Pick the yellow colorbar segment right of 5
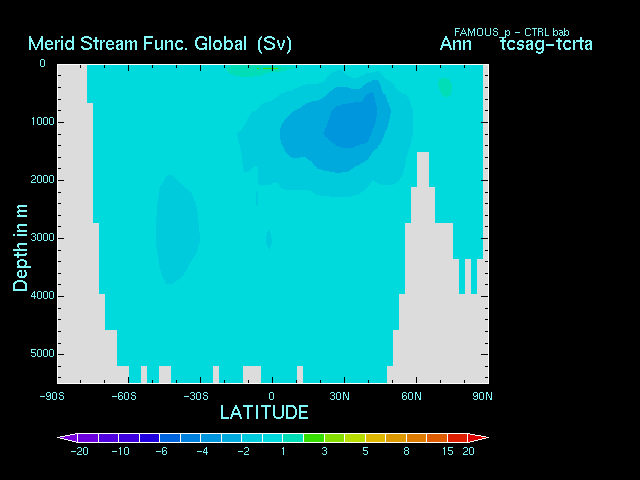Image resolution: width=640 pixels, height=480 pixels. pos(376,438)
